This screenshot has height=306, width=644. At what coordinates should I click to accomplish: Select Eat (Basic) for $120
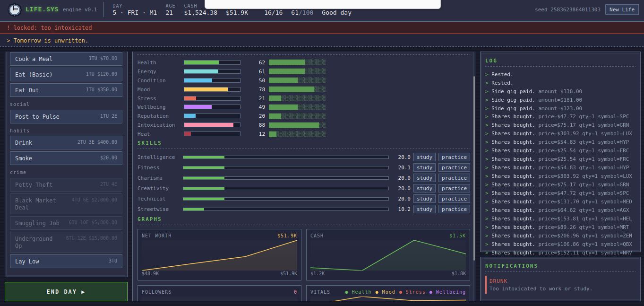[x=66, y=74]
